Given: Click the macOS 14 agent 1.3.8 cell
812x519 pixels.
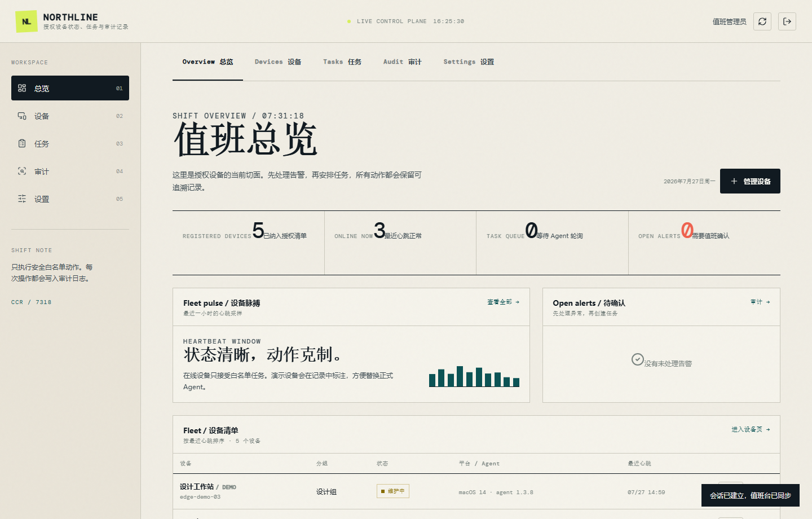Looking at the screenshot, I should pos(496,492).
